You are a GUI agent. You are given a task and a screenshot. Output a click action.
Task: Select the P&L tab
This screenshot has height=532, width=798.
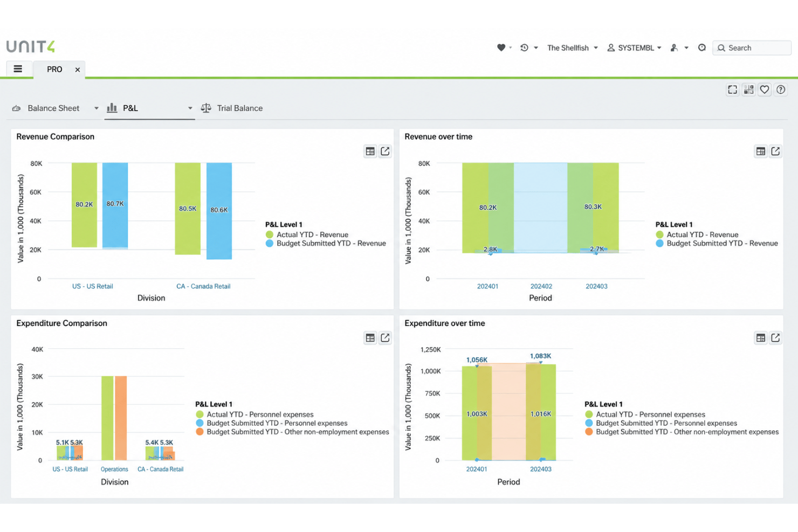(130, 108)
